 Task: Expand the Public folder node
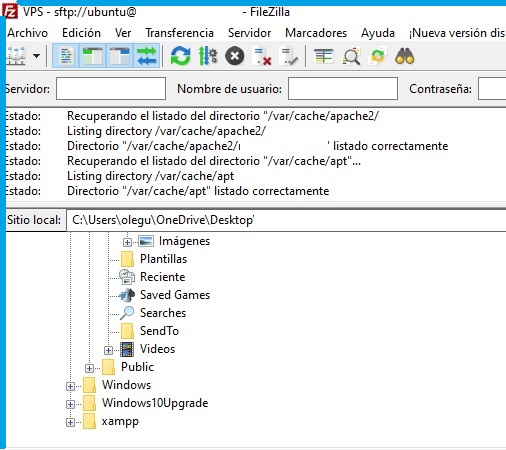(x=89, y=368)
